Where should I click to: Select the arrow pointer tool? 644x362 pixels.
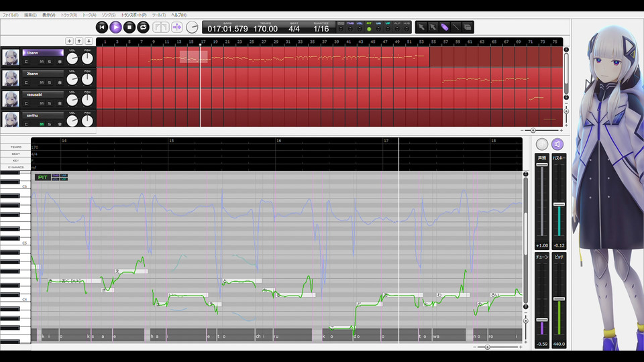(421, 27)
